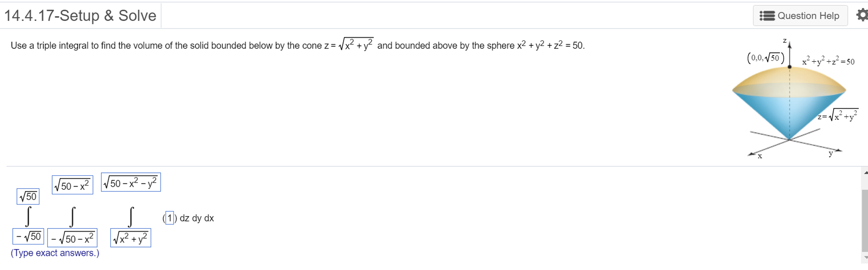Click the Type exact answers link
This screenshot has height=270, width=868.
pyautogui.click(x=54, y=253)
